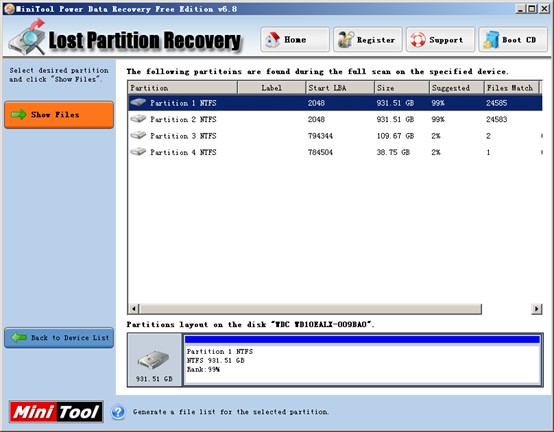Open the Boot CD button
This screenshot has height=432, width=554.
[513, 40]
